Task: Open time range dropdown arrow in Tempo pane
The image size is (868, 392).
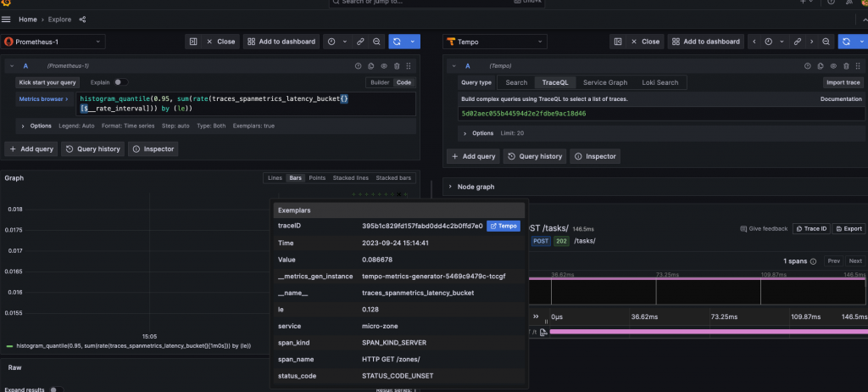Action: tap(782, 42)
